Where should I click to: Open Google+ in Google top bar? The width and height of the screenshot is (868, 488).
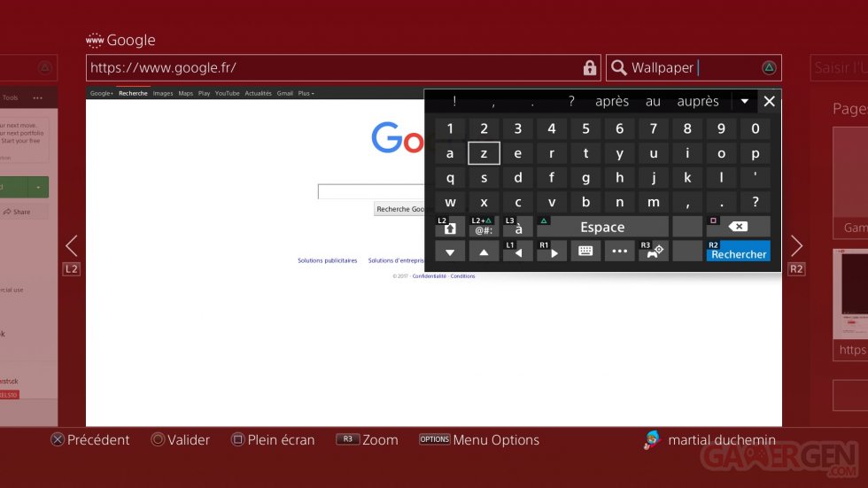coord(101,94)
